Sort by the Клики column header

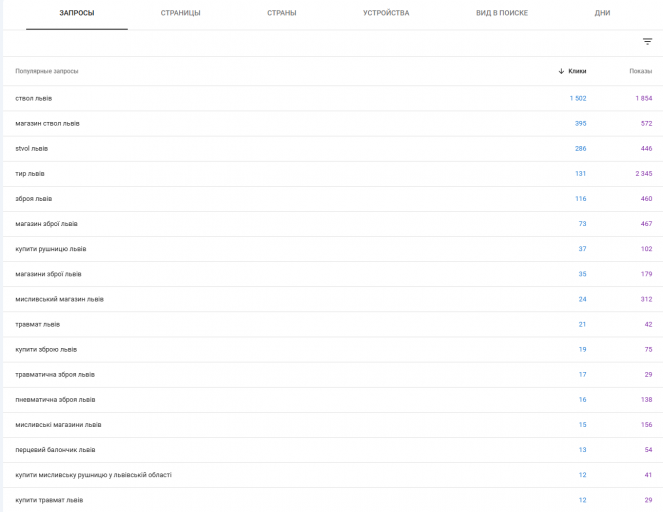point(577,71)
